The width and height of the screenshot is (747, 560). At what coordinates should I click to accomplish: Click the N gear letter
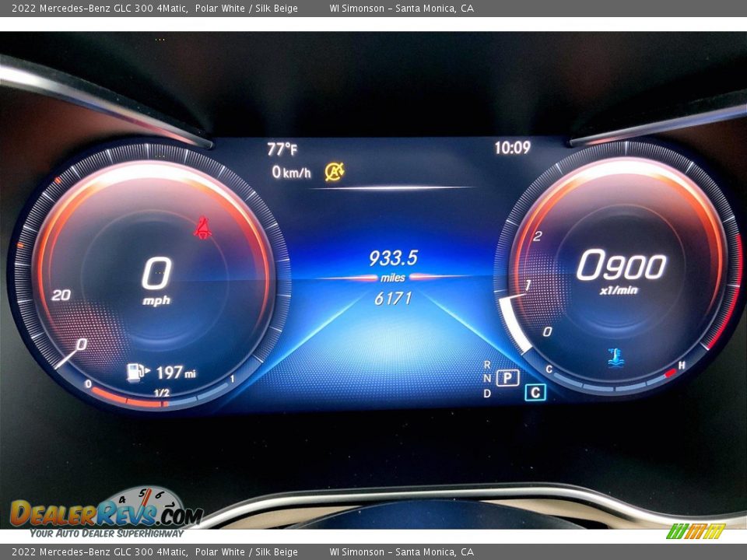pos(487,378)
